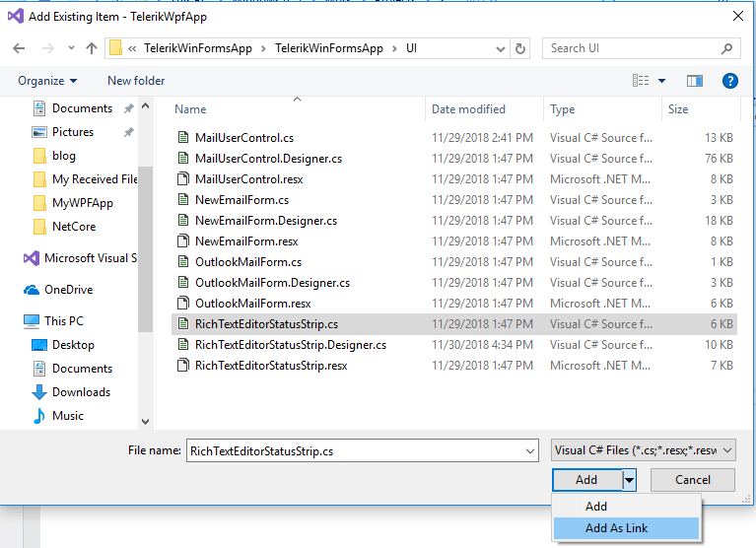The width and height of the screenshot is (756, 548).
Task: Click the Add button
Action: tap(586, 480)
